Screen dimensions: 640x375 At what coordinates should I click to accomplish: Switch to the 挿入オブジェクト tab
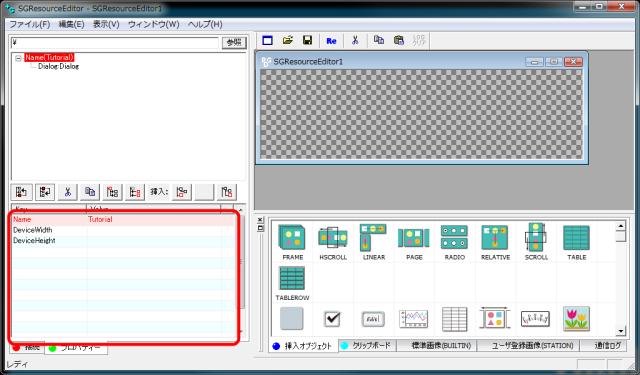303,346
